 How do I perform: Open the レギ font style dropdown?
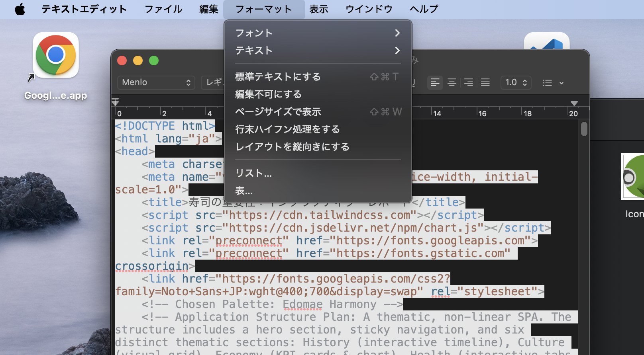click(x=212, y=82)
